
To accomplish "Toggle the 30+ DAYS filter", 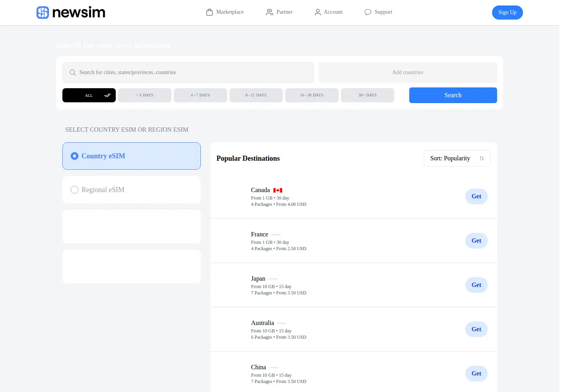I will coord(368,95).
